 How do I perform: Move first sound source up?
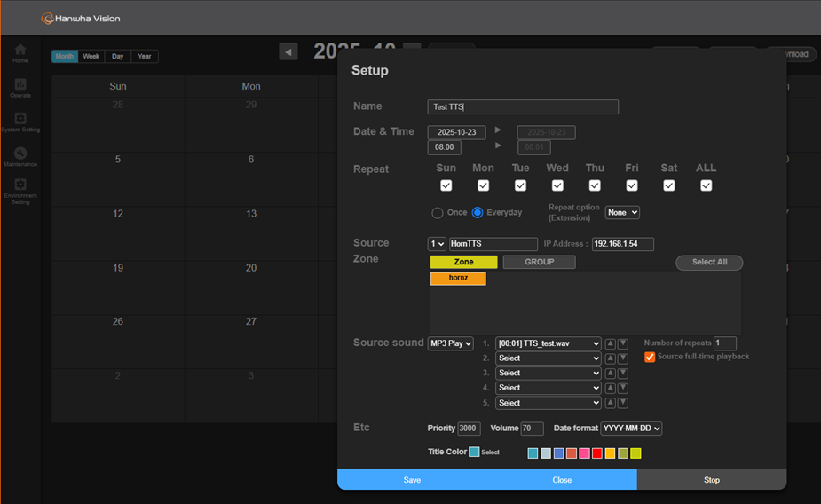coord(611,343)
